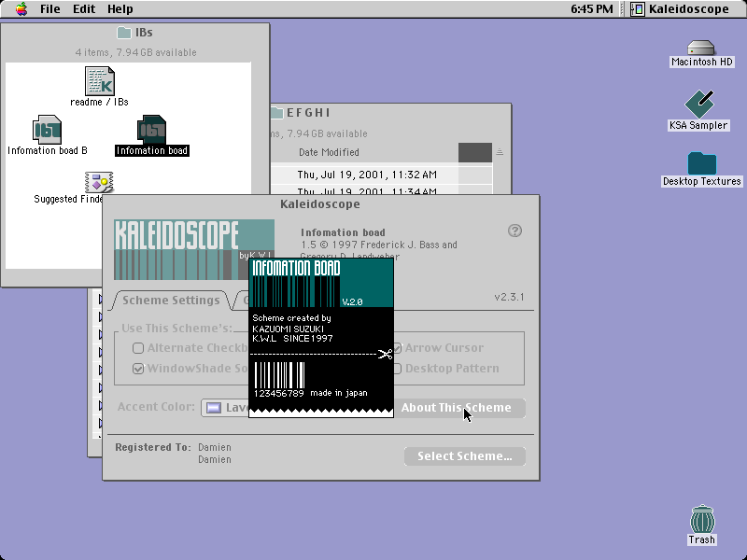Screen dimensions: 747x560
Task: Click the IBs window title bar text
Action: pyautogui.click(x=144, y=33)
